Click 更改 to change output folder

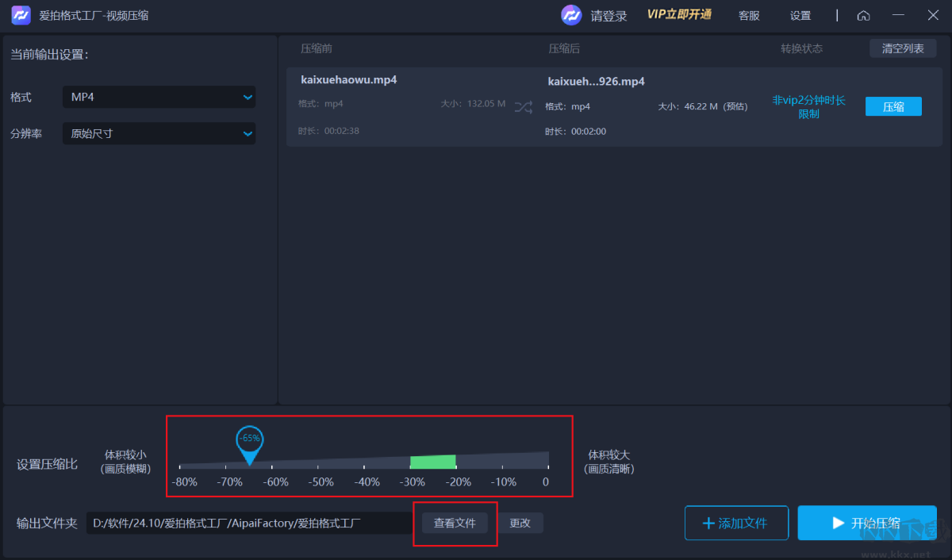click(520, 522)
